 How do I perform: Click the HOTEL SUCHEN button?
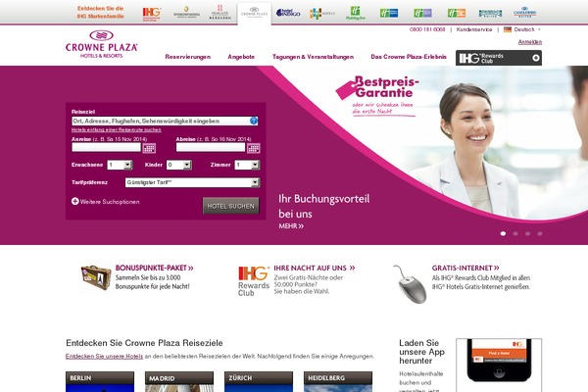[x=230, y=206]
